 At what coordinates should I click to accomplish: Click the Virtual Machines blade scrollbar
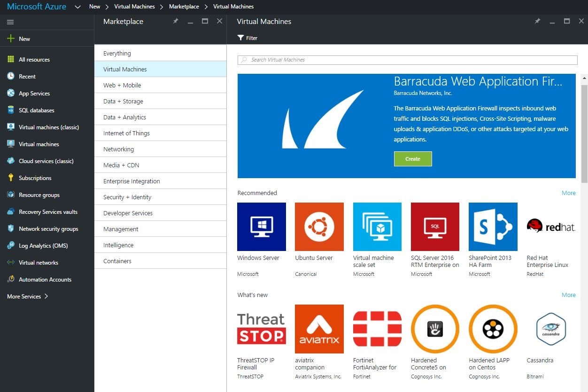pos(584,134)
